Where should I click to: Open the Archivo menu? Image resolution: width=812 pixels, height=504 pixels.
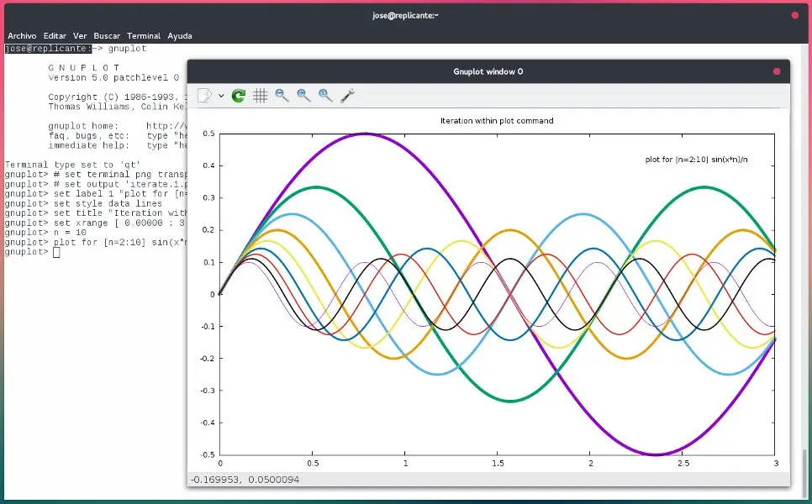click(22, 35)
